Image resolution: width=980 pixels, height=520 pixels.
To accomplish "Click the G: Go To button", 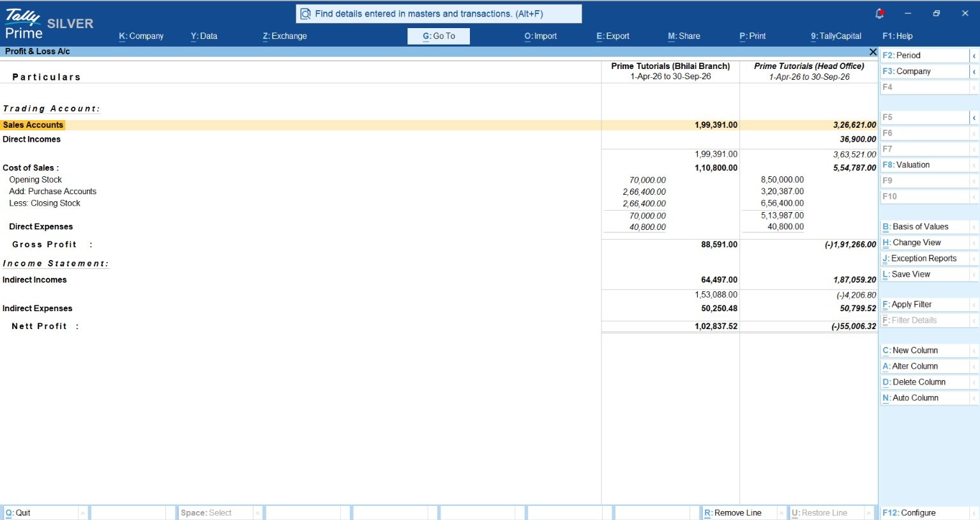I will (439, 36).
